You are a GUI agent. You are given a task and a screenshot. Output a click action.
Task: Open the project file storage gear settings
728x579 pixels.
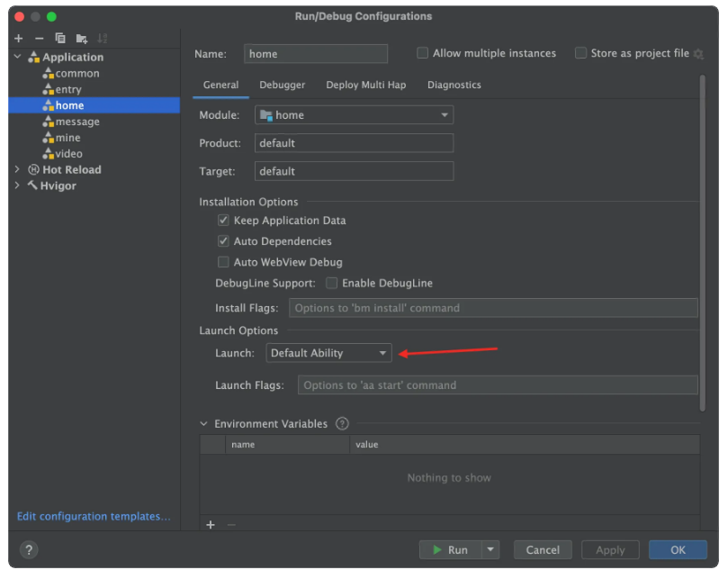[x=698, y=54]
